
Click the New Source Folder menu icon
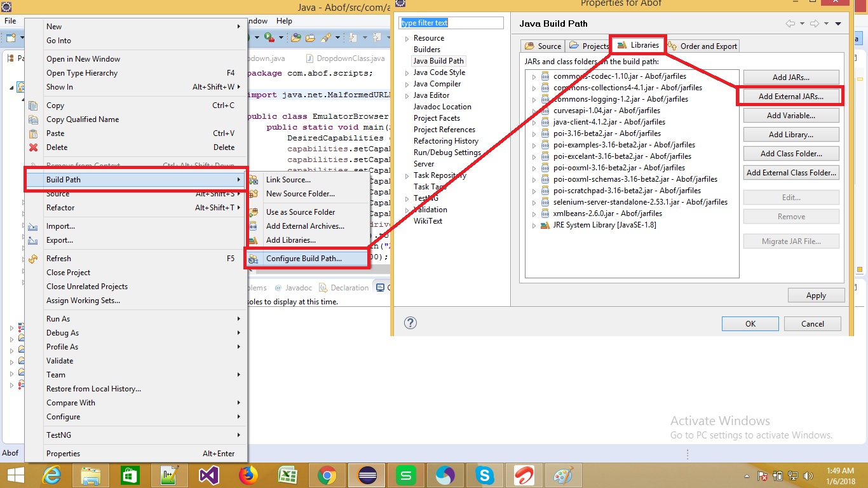[254, 194]
